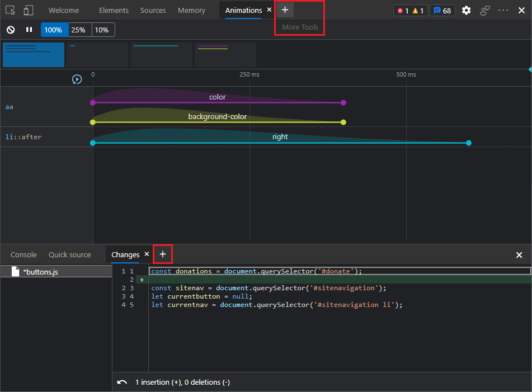The image size is (532, 392).
Task: Toggle device emulation icon
Action: coord(28,10)
